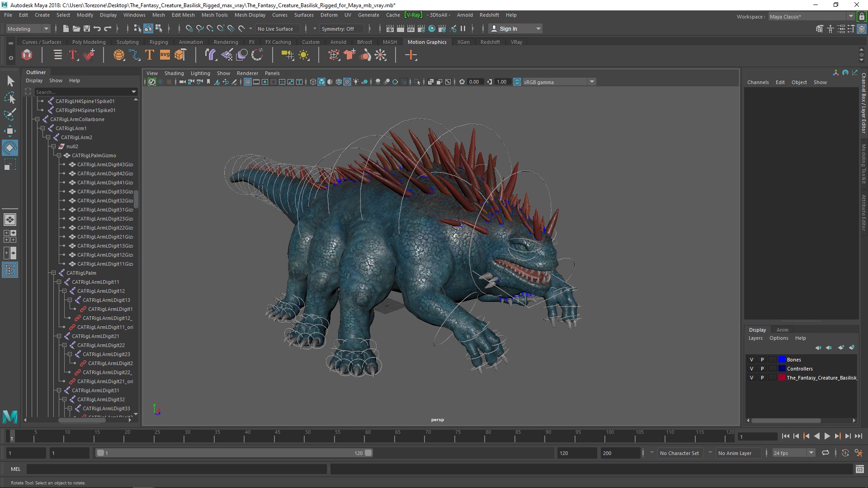Open the Script Editor icon
This screenshot has width=868, height=488.
[860, 469]
